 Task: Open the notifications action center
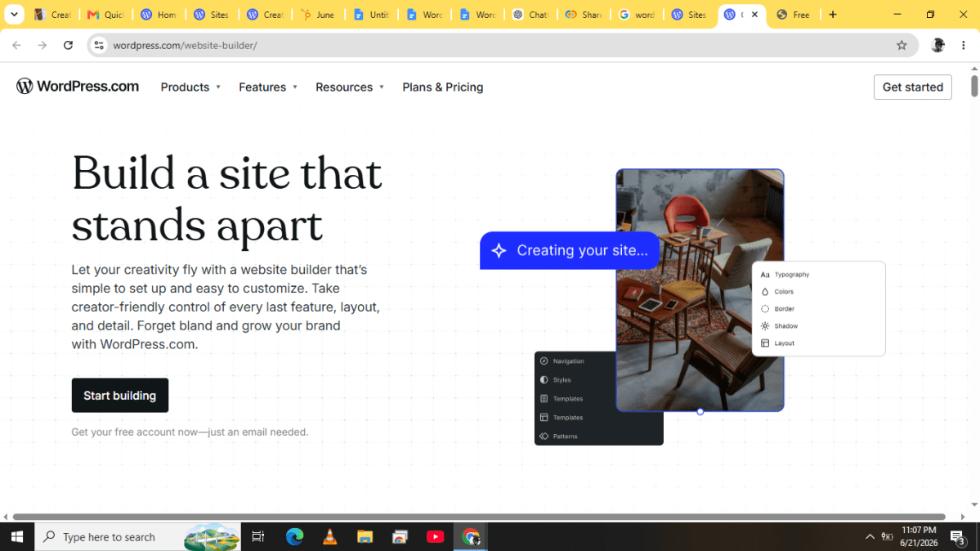click(957, 536)
